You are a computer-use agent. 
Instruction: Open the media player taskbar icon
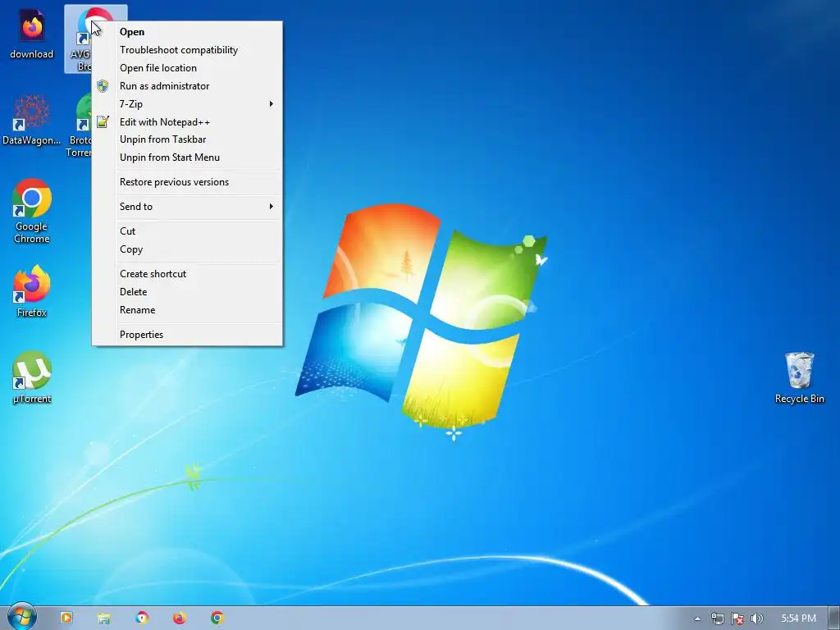tap(66, 619)
